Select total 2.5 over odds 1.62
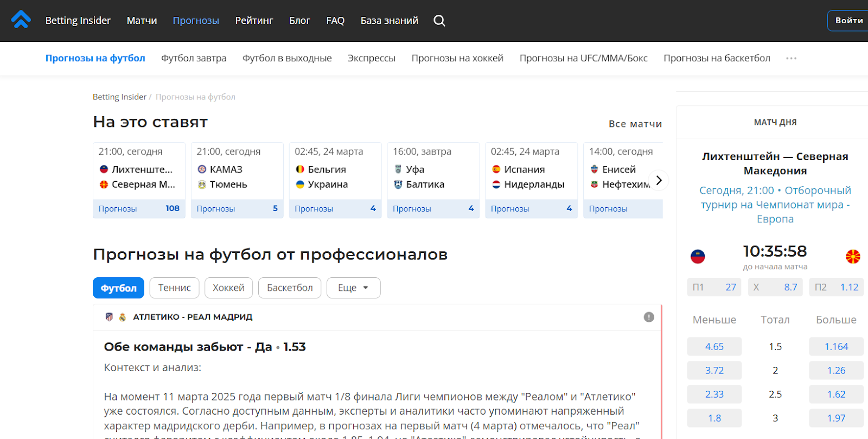The height and width of the screenshot is (439, 868). point(835,395)
